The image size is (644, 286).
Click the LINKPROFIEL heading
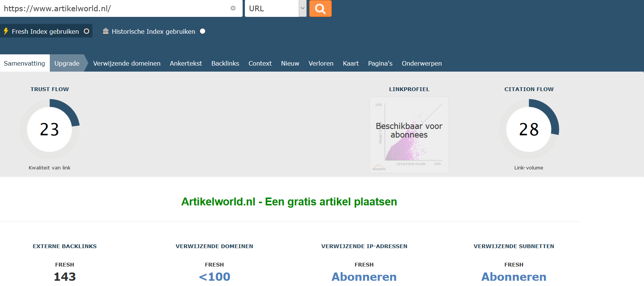click(409, 89)
